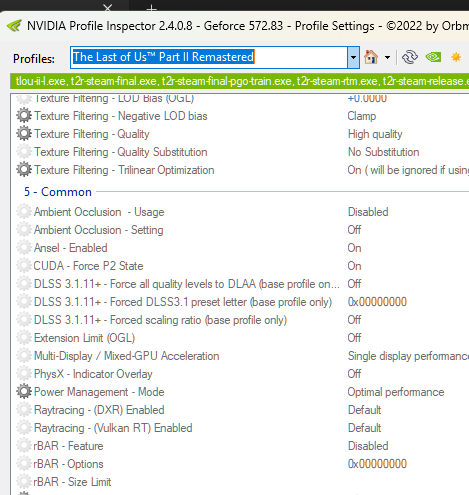Open 'Disabled' value for Ambient Occlusion Usage
The height and width of the screenshot is (495, 469).
pyautogui.click(x=368, y=212)
